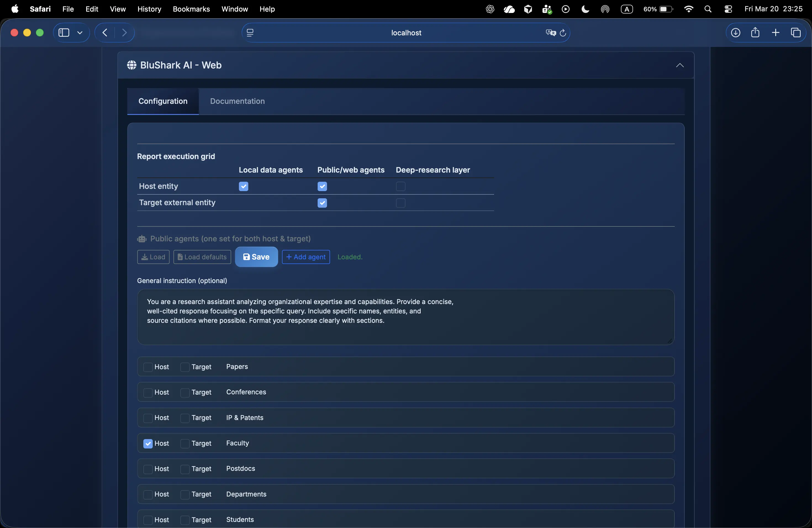The width and height of the screenshot is (812, 528).
Task: Show the tab overview
Action: coord(796,33)
